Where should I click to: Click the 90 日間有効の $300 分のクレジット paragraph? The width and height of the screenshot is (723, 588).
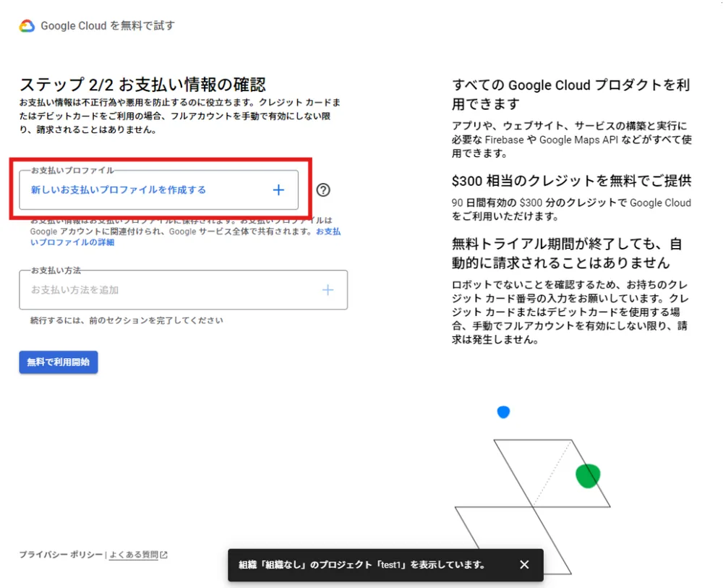click(571, 209)
